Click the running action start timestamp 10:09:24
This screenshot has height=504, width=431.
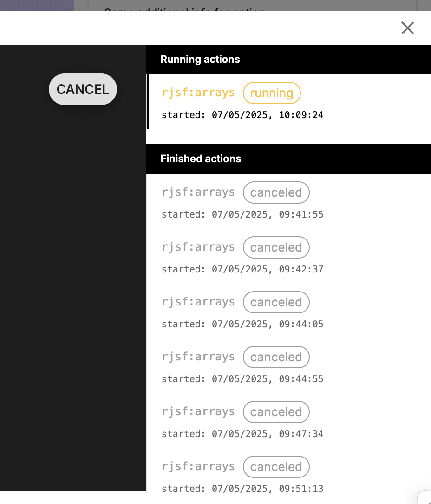(242, 114)
